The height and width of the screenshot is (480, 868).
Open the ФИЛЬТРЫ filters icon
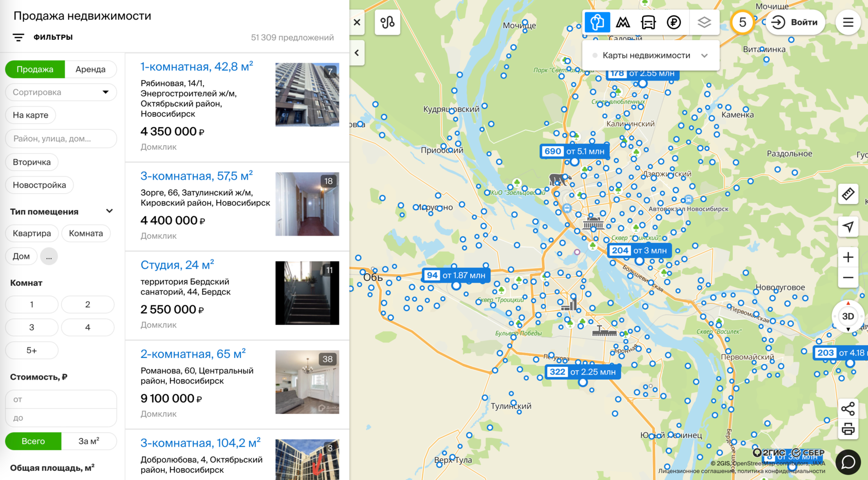(18, 37)
